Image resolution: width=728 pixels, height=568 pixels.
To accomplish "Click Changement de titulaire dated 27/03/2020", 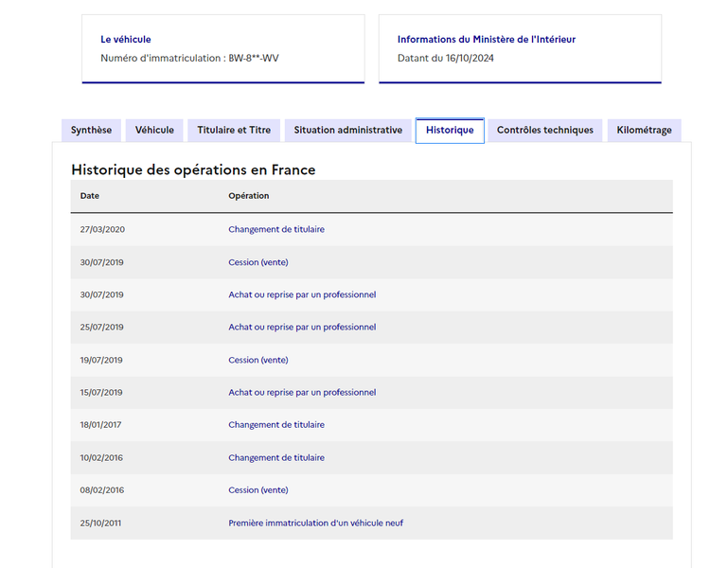I will [x=276, y=229].
